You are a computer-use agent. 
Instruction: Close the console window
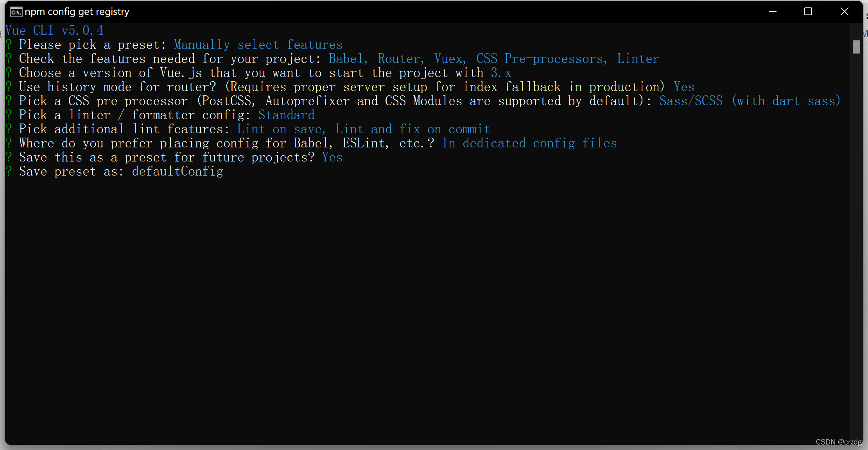pyautogui.click(x=844, y=11)
